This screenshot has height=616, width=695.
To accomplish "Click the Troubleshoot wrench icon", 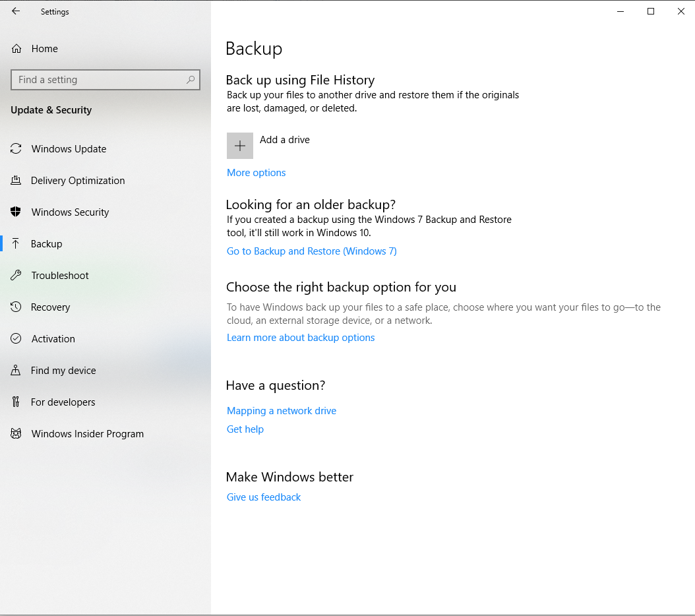I will (x=16, y=276).
